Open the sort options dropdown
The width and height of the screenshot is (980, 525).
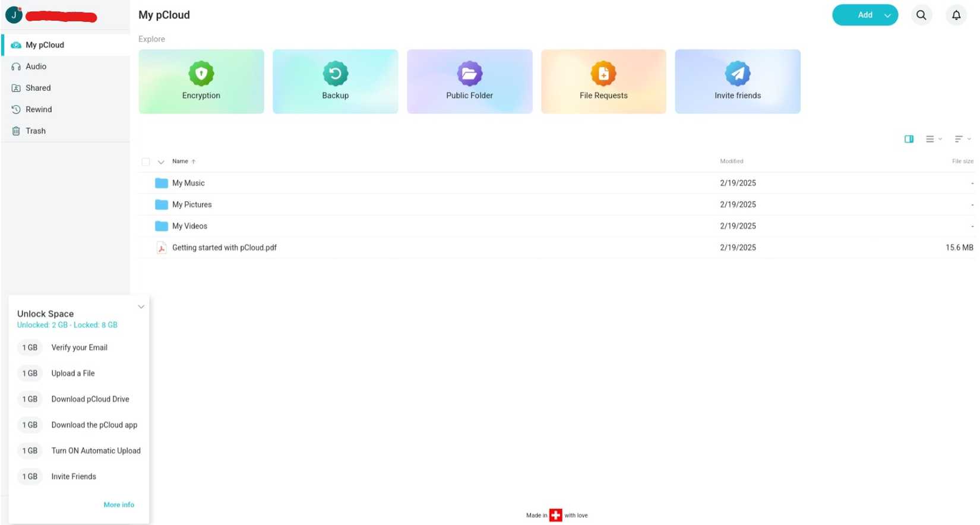click(x=962, y=139)
